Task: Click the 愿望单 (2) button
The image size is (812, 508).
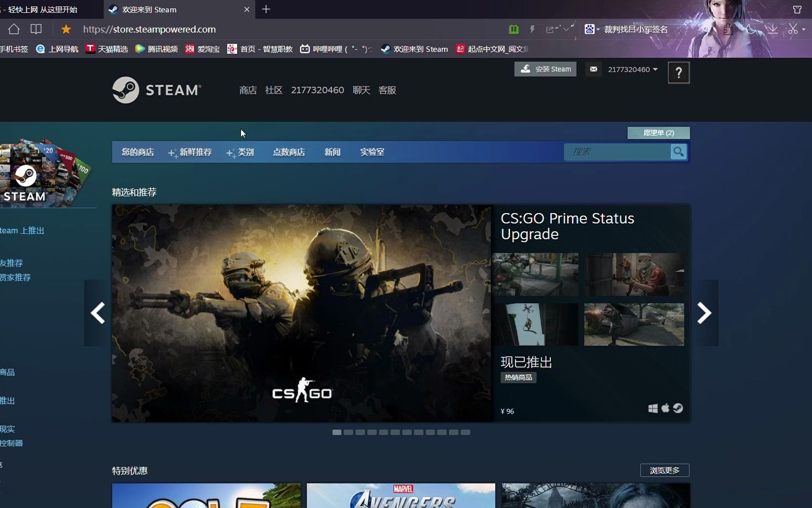Action: 659,133
